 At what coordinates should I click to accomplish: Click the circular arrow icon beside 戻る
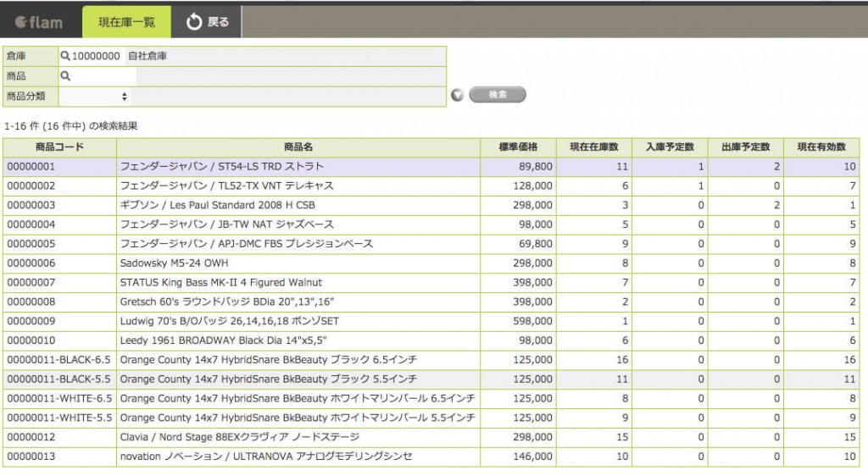point(194,22)
